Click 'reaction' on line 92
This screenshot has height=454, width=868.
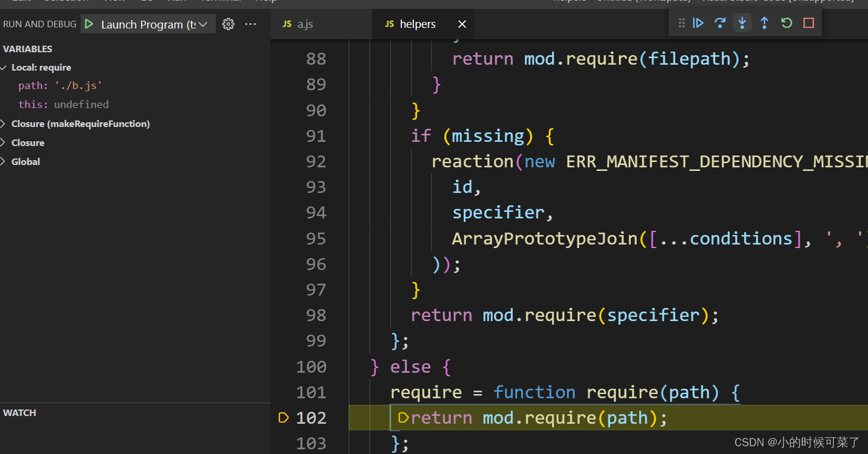(473, 162)
